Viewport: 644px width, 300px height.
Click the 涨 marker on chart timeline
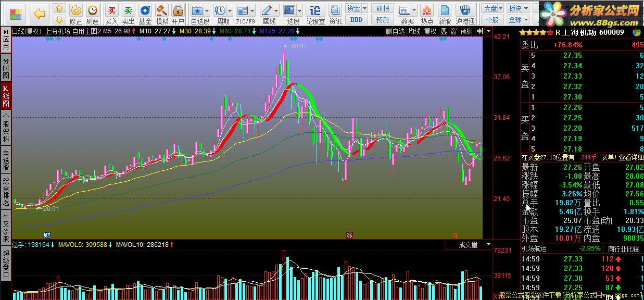349,235
